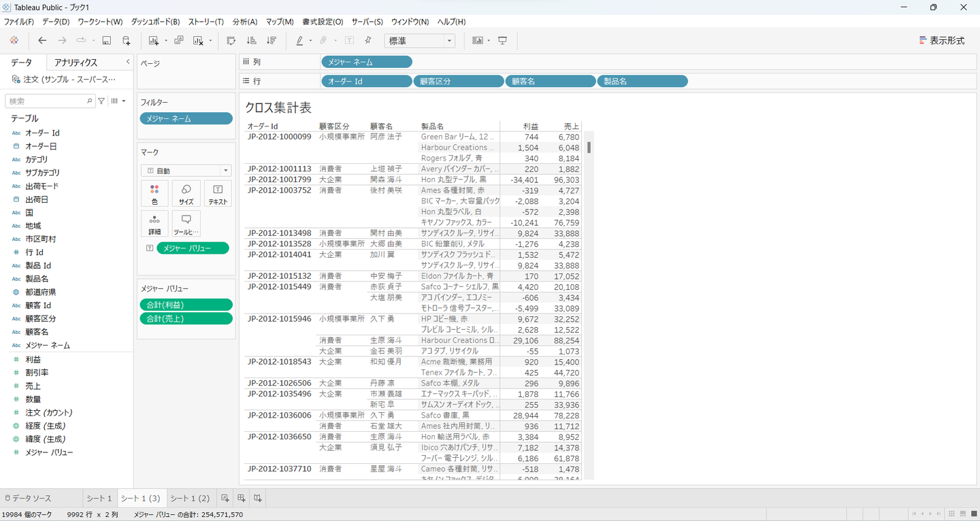This screenshot has width=980, height=521.
Task: Open the シート 1 (2) sheet tab
Action: 190,498
